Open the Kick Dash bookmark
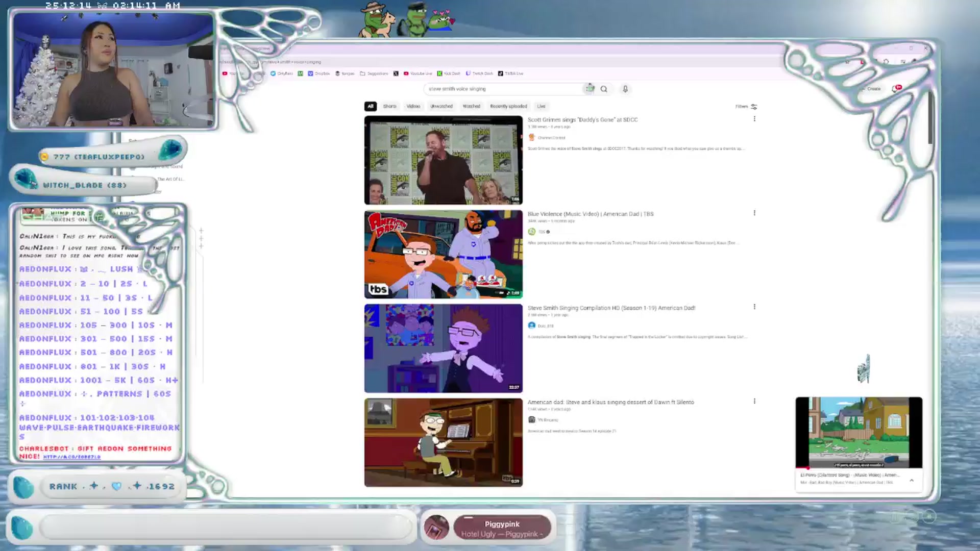The width and height of the screenshot is (980, 551). pos(449,73)
